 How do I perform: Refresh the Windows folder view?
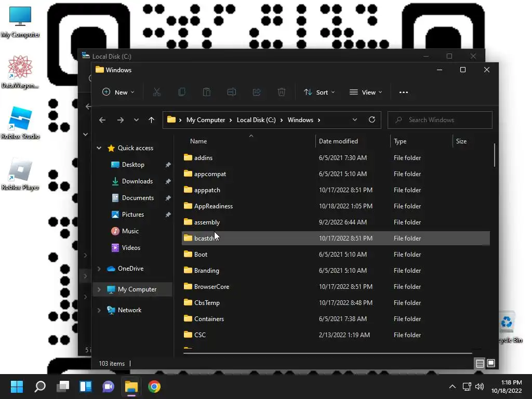click(x=372, y=120)
